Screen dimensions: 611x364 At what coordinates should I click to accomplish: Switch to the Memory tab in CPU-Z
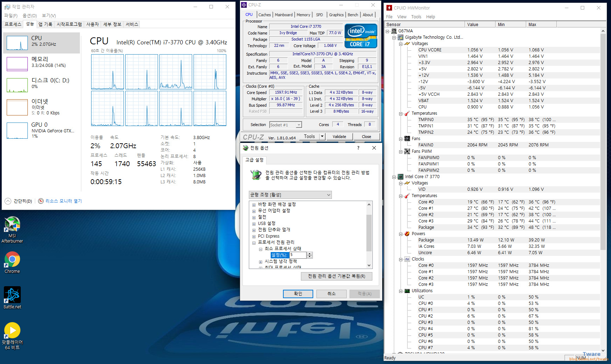coord(303,15)
